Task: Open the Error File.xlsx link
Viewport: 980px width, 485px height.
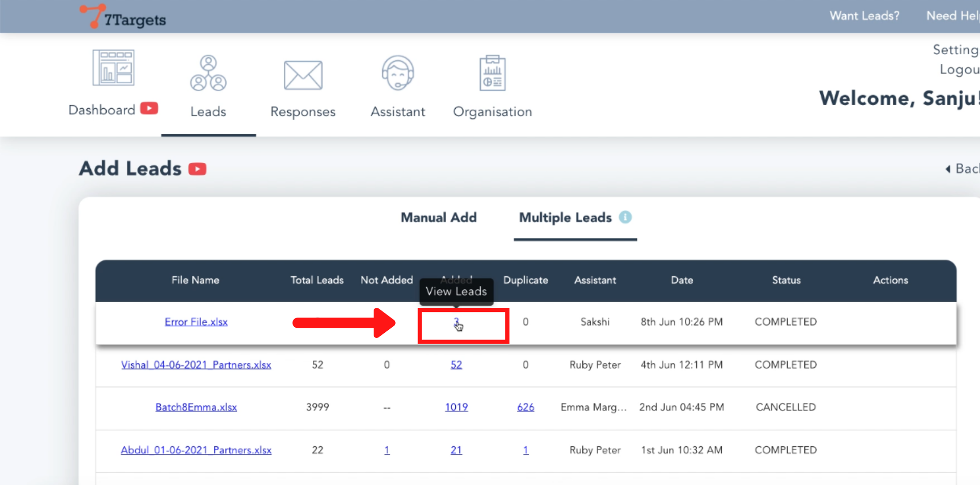Action: point(196,322)
